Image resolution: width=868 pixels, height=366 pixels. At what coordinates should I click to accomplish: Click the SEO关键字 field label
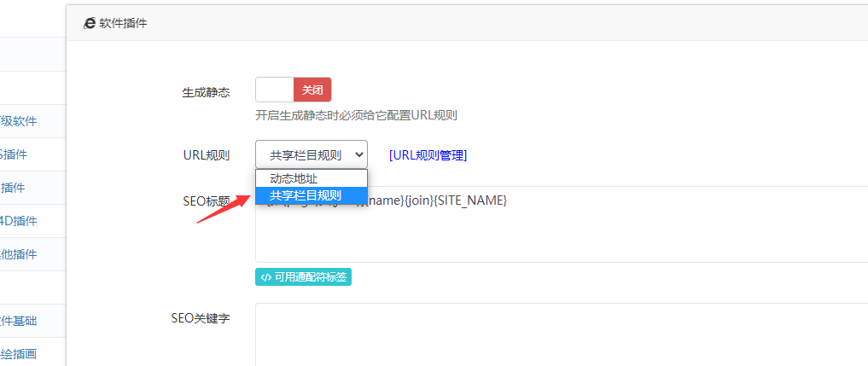pyautogui.click(x=201, y=318)
